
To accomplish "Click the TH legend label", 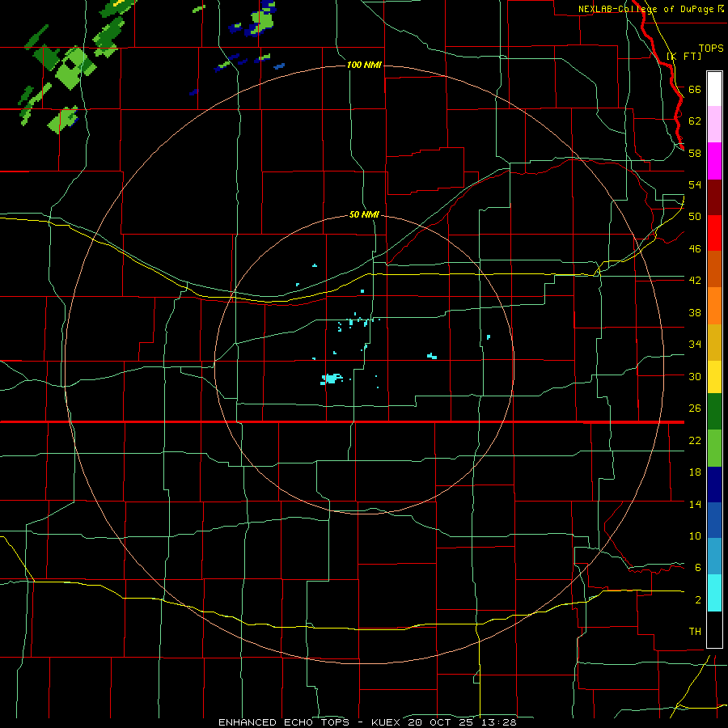I will (695, 631).
